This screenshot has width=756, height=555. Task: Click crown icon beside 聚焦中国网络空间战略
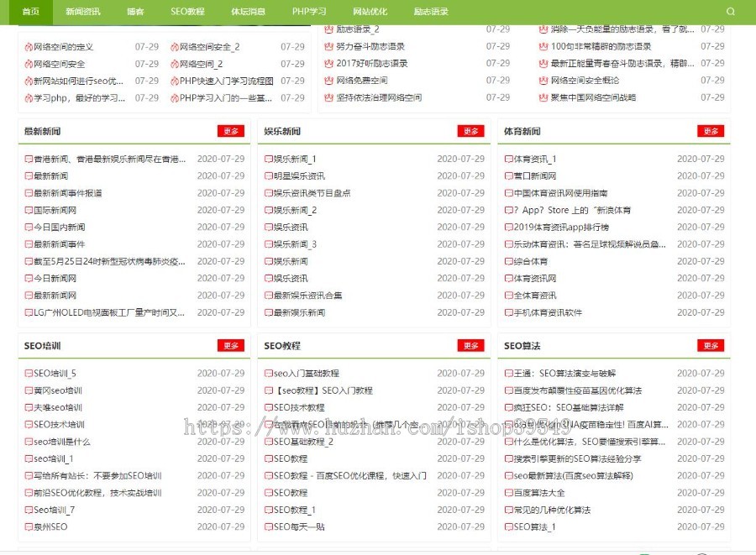coord(543,97)
